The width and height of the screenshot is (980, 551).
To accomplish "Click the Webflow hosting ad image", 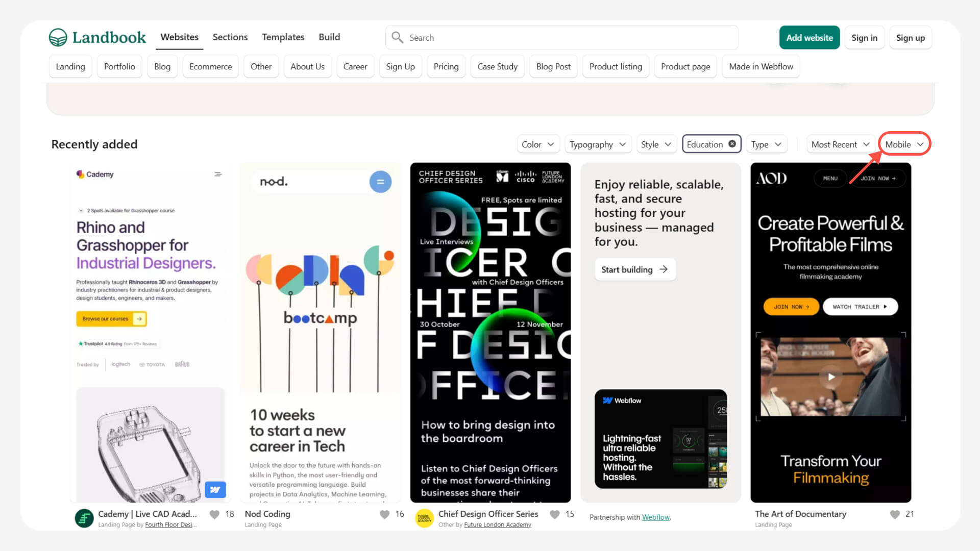I will coord(660,439).
